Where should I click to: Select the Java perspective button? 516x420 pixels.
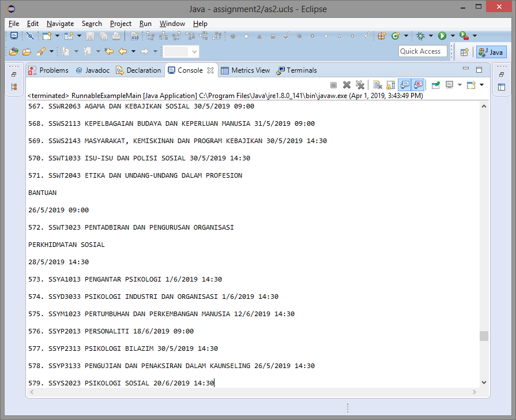point(491,52)
